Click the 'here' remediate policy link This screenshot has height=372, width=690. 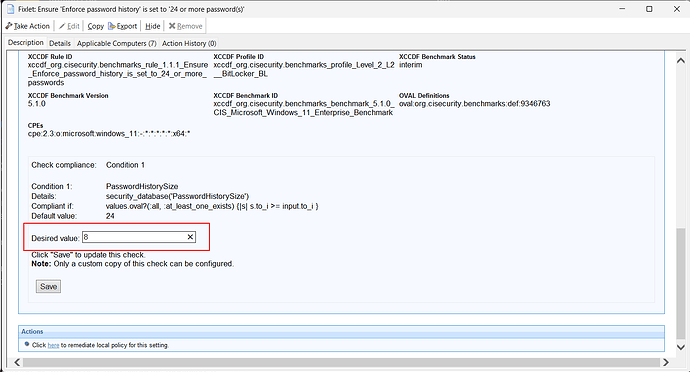53,345
